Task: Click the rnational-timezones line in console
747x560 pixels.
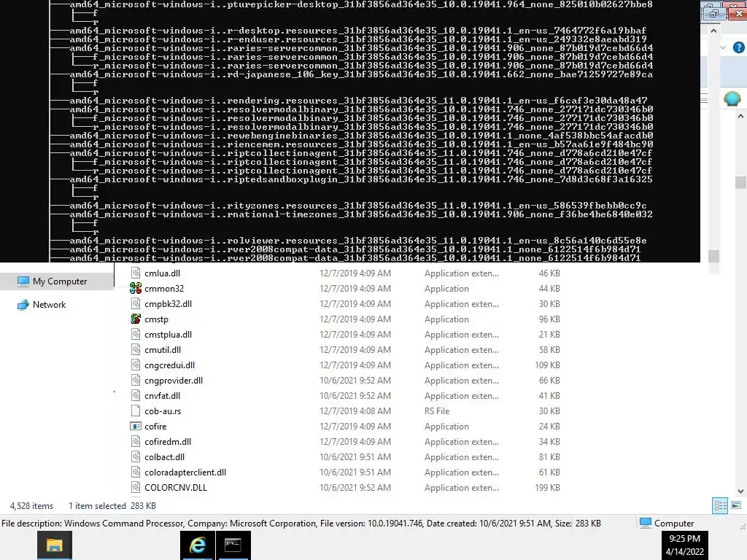Action: click(x=361, y=214)
